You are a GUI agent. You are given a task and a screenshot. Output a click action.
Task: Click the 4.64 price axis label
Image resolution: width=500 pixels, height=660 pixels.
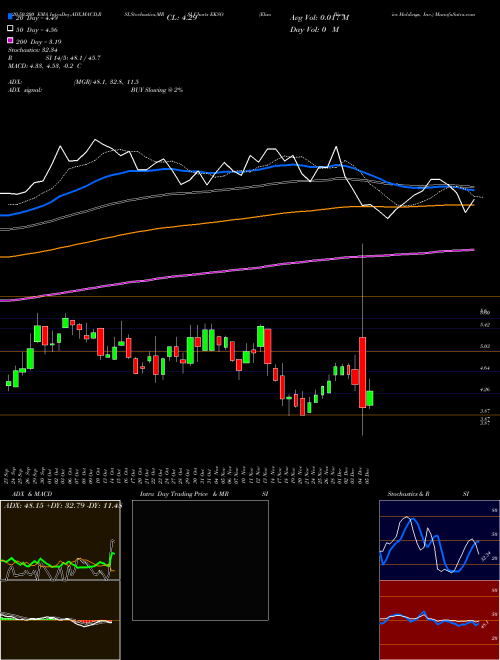tap(485, 368)
